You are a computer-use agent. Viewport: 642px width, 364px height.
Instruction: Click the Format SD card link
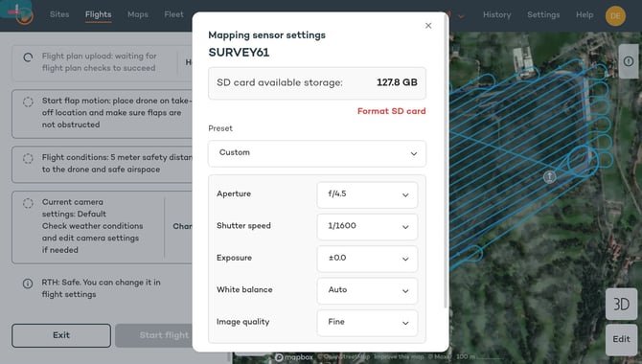click(391, 111)
